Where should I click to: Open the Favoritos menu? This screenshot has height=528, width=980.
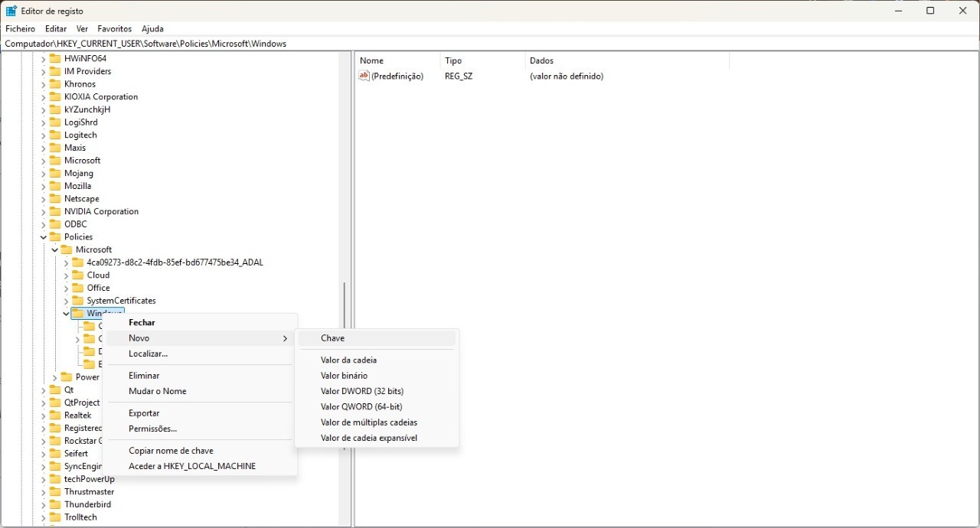coord(114,28)
